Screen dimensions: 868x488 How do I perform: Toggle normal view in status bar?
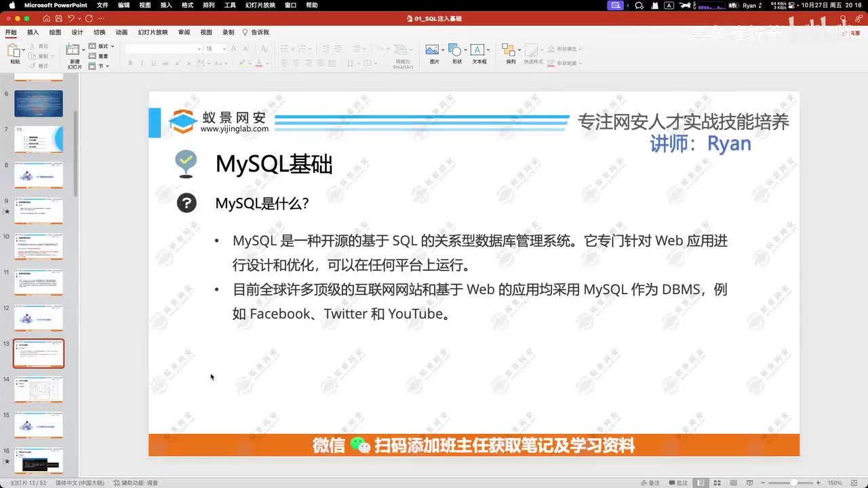(x=700, y=483)
